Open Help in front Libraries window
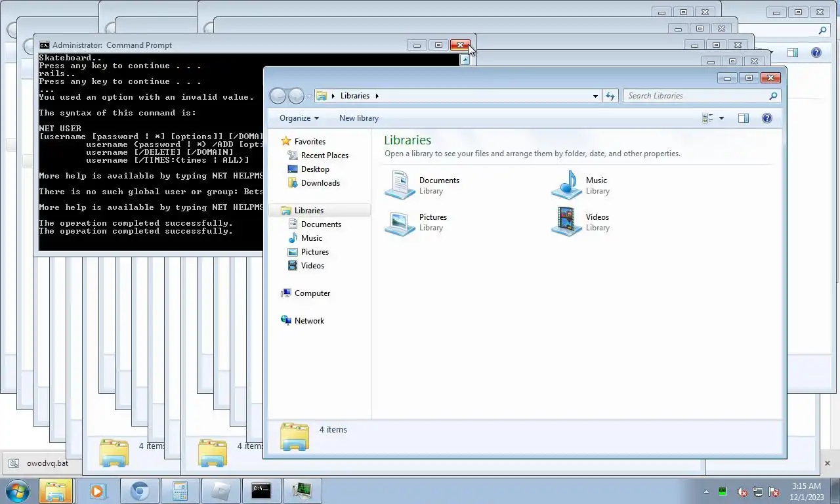The width and height of the screenshot is (840, 504). coord(766,118)
